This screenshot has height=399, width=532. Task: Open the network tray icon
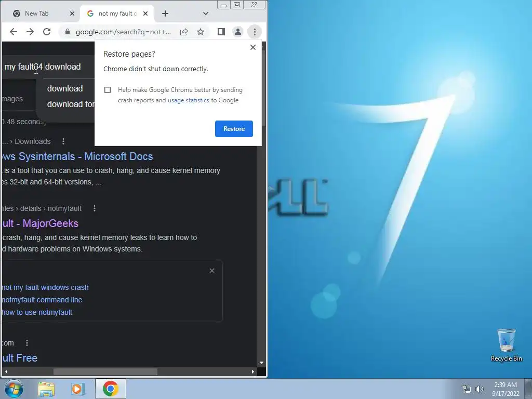[x=467, y=389]
